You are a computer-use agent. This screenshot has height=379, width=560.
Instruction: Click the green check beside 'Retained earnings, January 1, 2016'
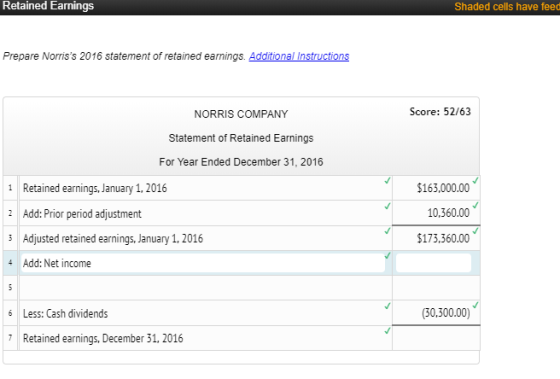click(x=388, y=181)
